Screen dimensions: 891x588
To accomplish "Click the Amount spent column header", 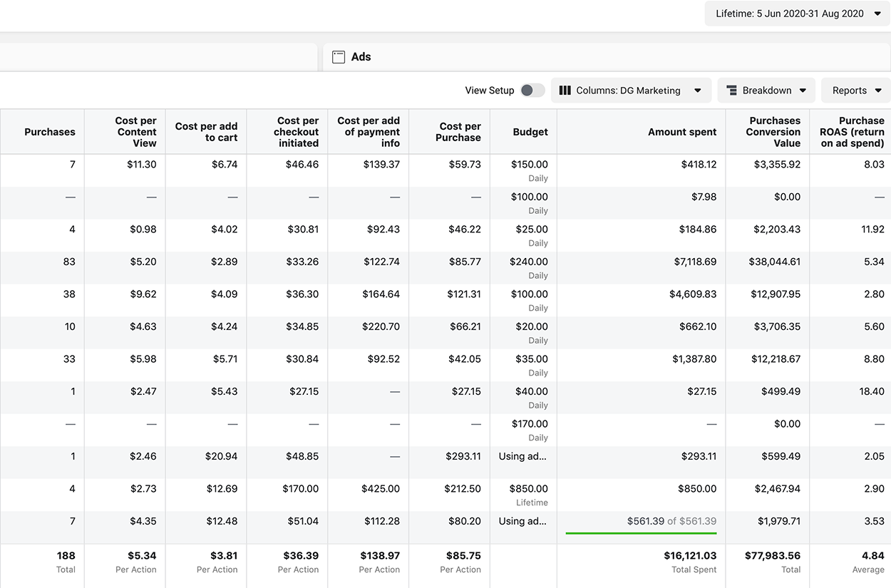I will click(681, 132).
